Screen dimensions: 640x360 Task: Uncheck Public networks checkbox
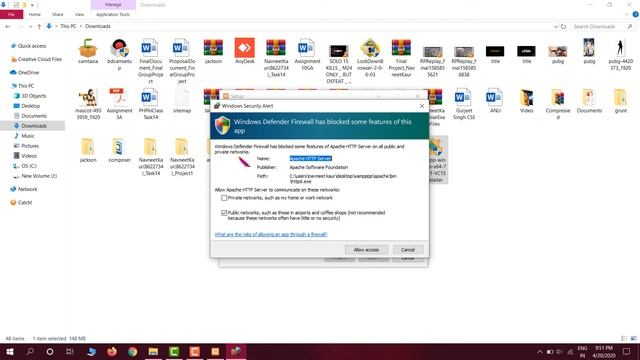pos(224,213)
